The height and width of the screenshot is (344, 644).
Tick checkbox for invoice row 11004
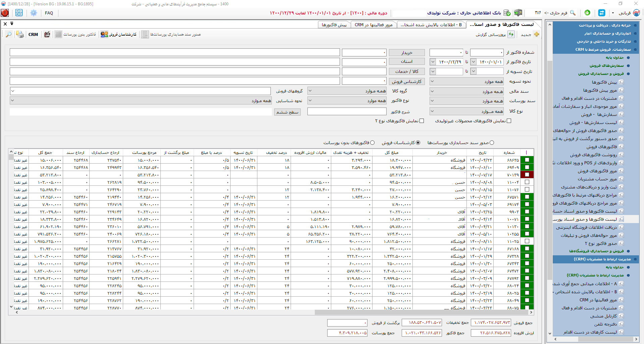pos(527,182)
